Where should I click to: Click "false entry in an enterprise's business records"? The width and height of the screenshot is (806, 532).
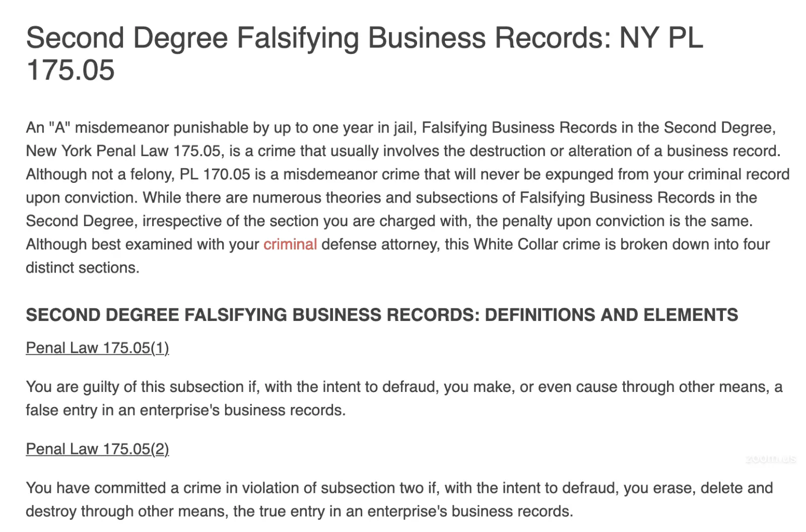coord(185,410)
